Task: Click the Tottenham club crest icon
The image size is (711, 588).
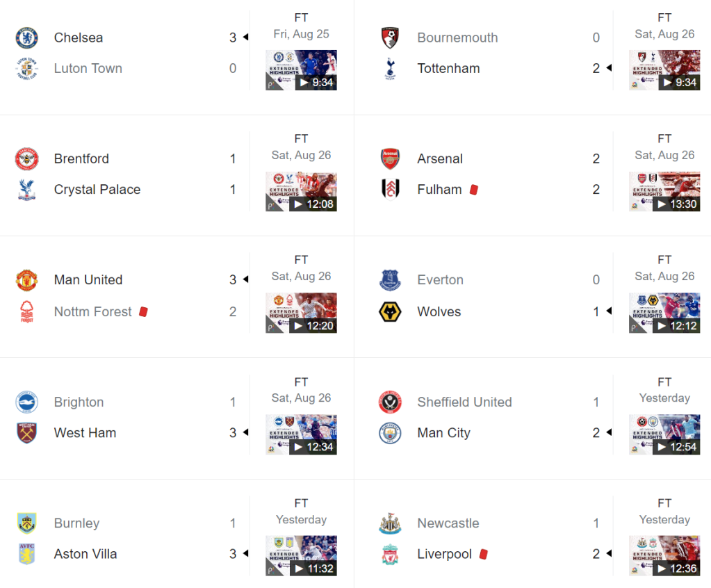Action: click(390, 68)
